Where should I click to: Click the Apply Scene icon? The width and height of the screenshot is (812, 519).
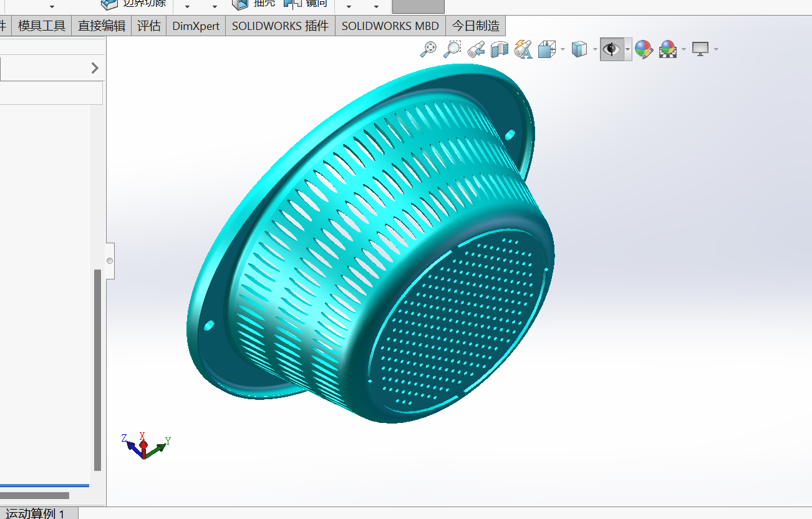tap(668, 49)
